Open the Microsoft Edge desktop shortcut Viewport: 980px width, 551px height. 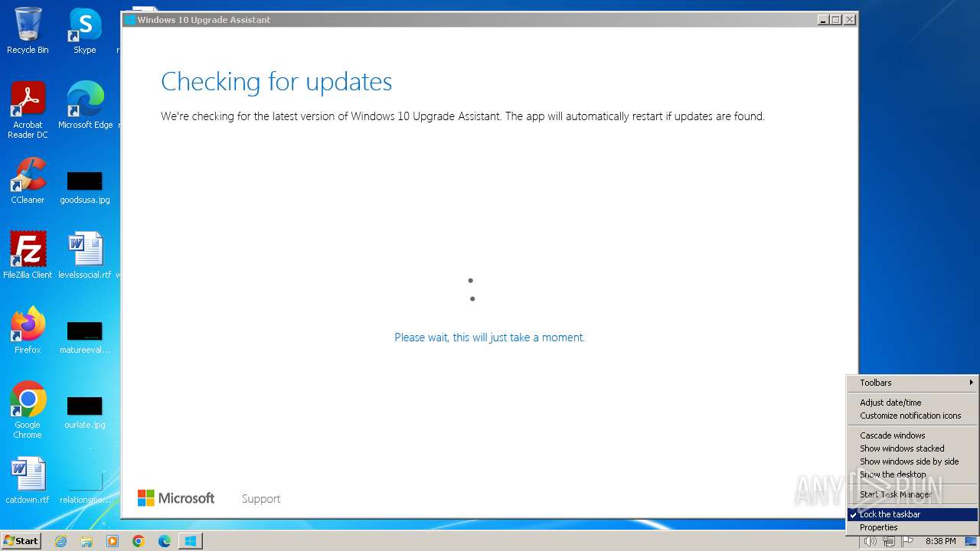click(x=85, y=105)
